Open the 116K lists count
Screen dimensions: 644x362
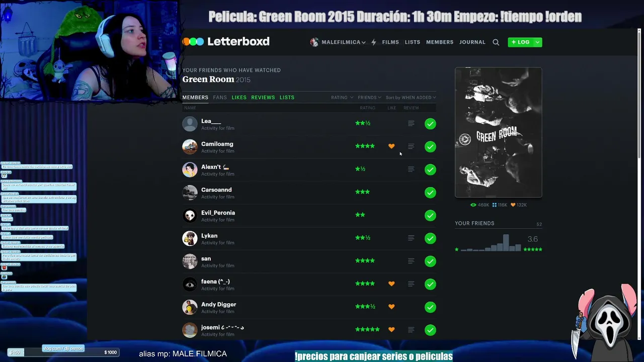500,205
